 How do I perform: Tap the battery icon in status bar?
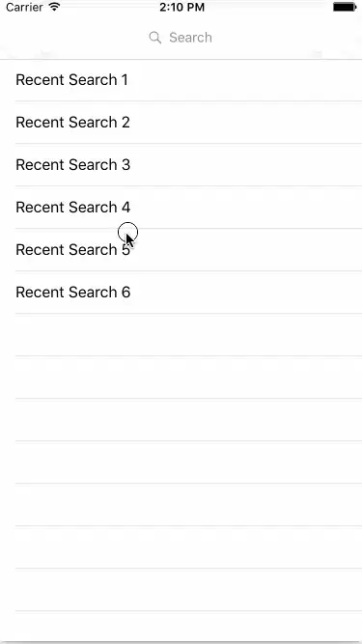click(x=345, y=7)
